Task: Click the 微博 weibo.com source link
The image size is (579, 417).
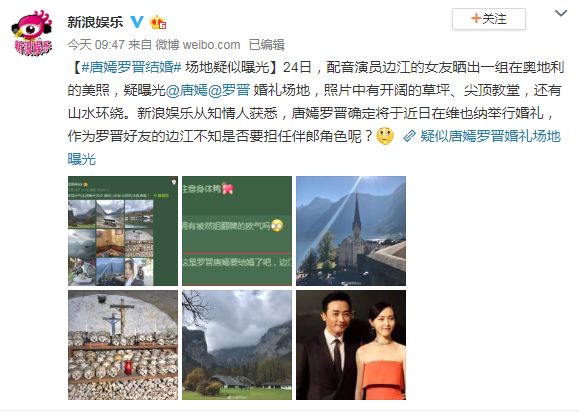Action: point(198,45)
